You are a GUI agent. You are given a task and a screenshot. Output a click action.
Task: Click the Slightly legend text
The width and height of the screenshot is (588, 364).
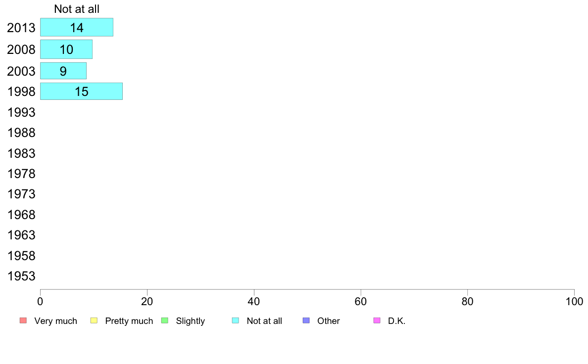coord(191,321)
